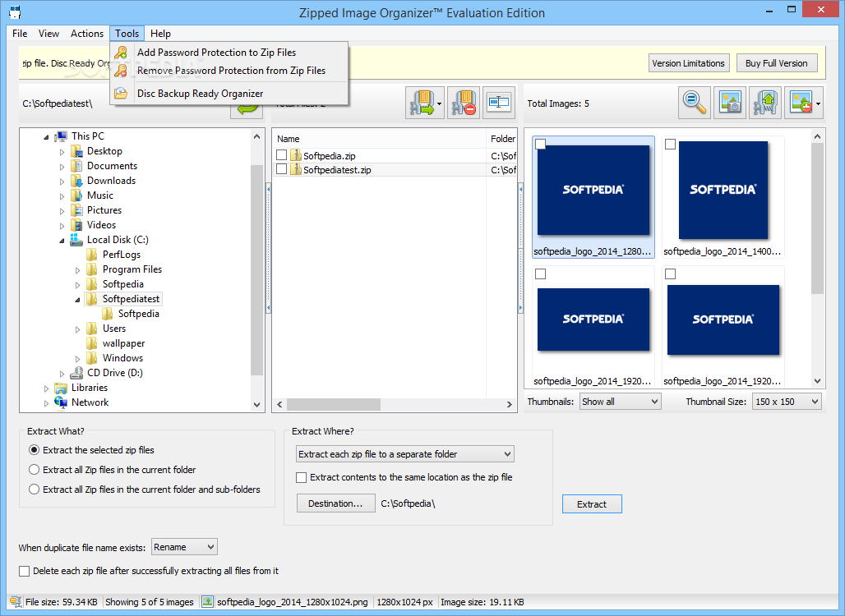
Task: Click the move zip files toolbar icon
Action: pyautogui.click(x=422, y=103)
